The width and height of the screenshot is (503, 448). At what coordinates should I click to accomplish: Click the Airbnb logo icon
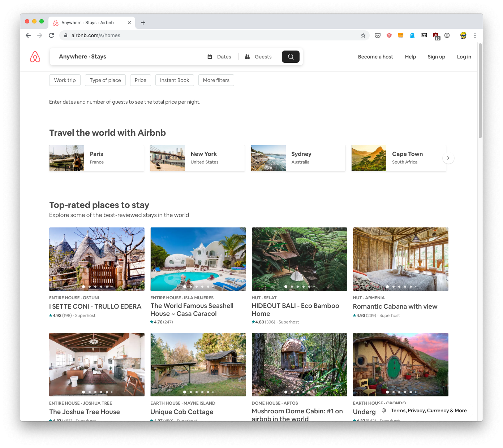(35, 57)
